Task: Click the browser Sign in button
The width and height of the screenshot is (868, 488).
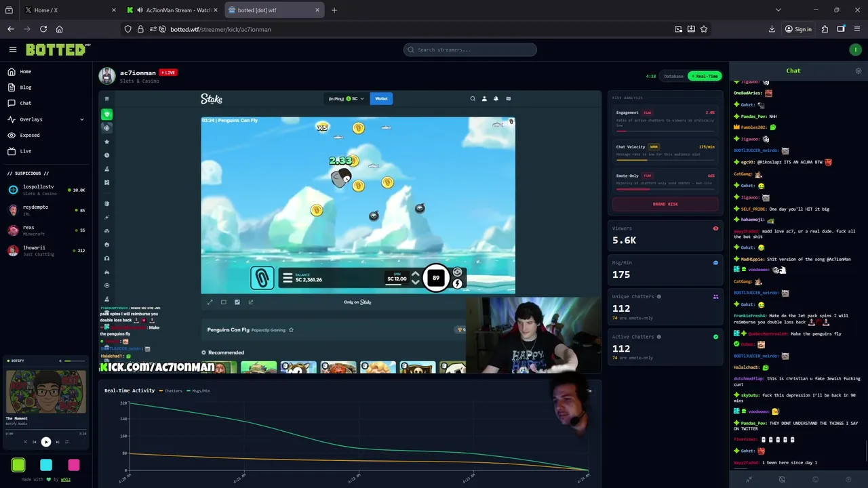Action: 798,29
